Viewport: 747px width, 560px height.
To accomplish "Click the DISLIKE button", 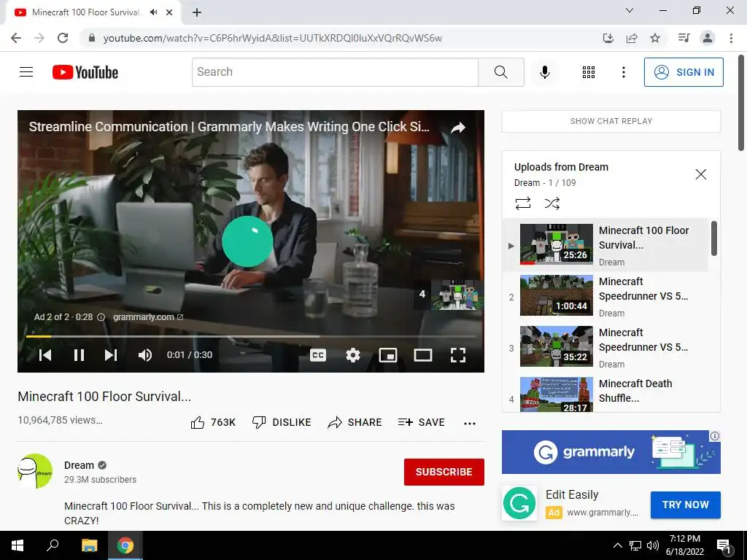I will coord(282,422).
